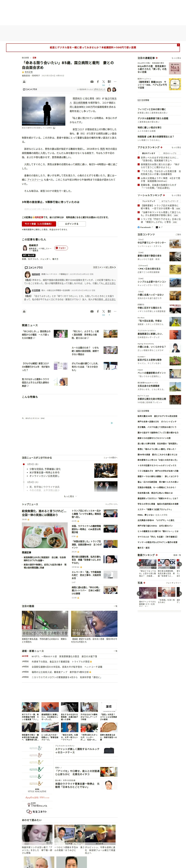This screenshot has width=186, height=868.
Task: Open ご案内 link beside 注目コンテンツ
Action: tap(178, 235)
